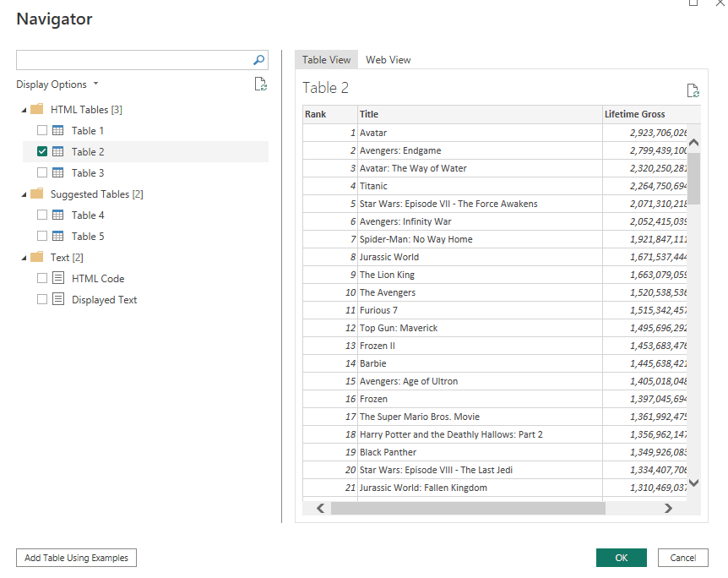728x578 pixels.
Task: Click the Titanic title cell
Action: [480, 186]
